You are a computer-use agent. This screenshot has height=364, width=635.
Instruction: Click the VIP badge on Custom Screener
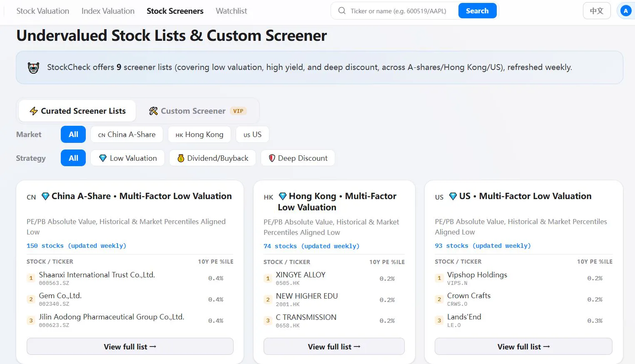click(238, 111)
